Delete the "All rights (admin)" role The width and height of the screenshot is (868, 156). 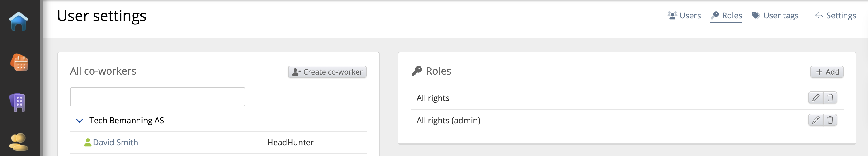830,120
